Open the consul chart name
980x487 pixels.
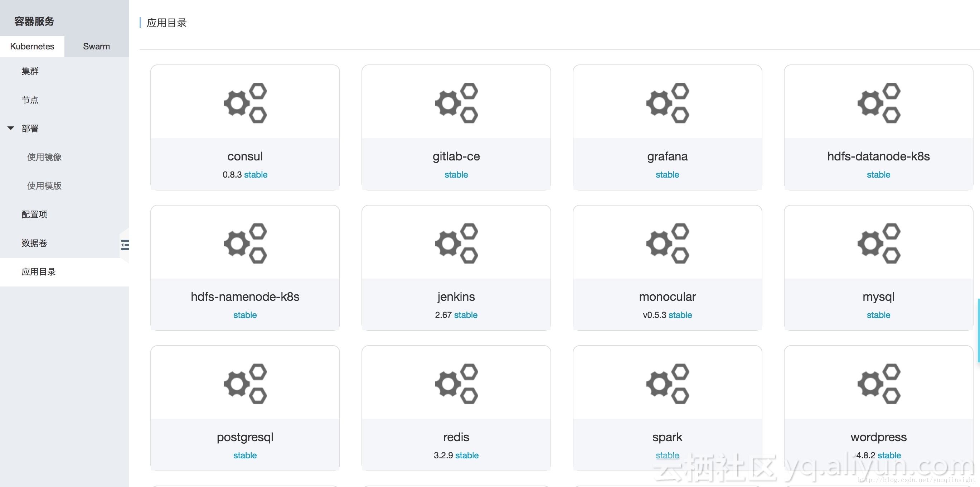point(245,156)
